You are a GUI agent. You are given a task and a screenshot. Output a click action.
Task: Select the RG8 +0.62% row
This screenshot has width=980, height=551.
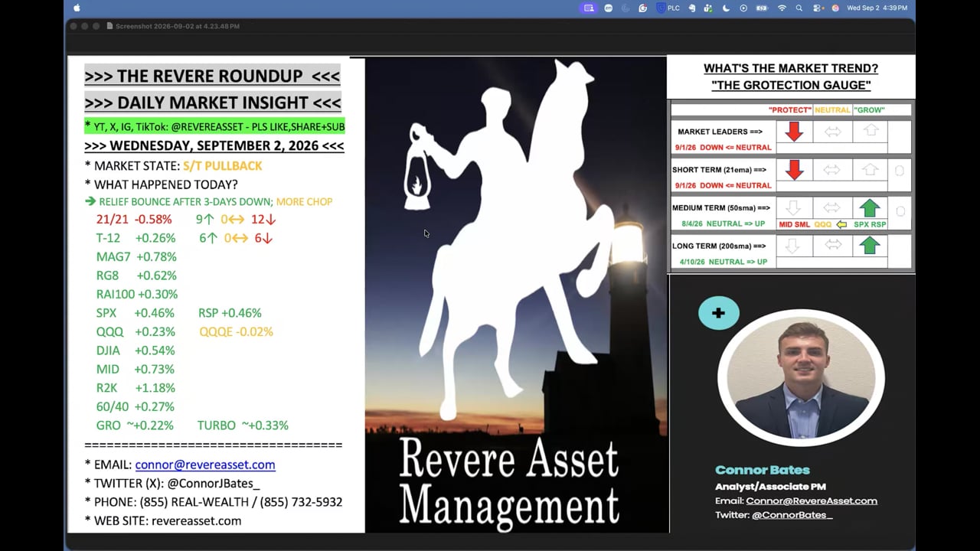coord(136,275)
